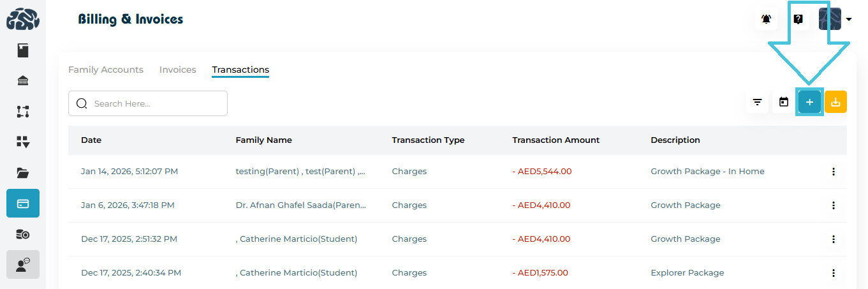The width and height of the screenshot is (868, 289).
Task: Switch to the Invoices tab
Action: (x=177, y=70)
